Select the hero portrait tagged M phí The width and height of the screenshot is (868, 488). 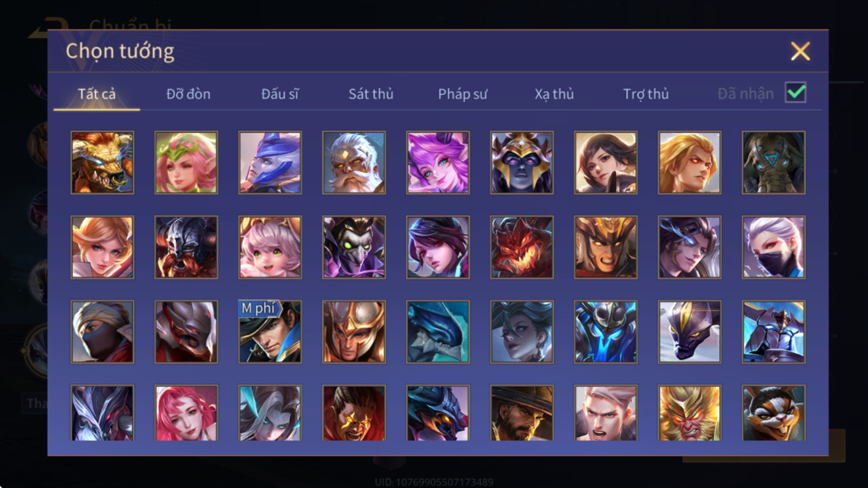[x=270, y=332]
